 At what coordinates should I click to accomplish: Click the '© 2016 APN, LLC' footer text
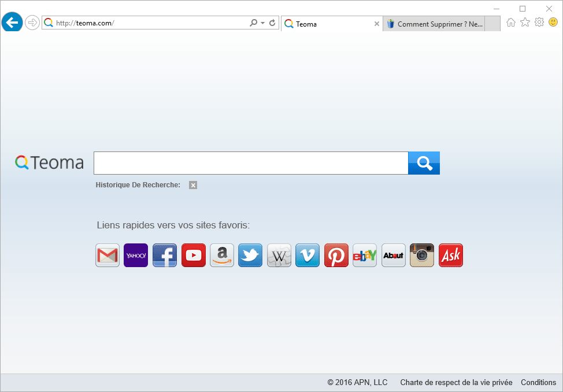(357, 382)
